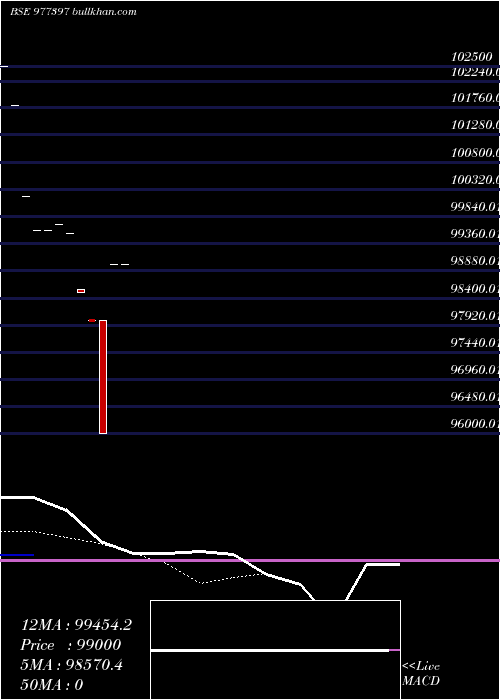The image size is (500, 700).
Task: Click the 99360 price axis label
Action: pyautogui.click(x=475, y=234)
